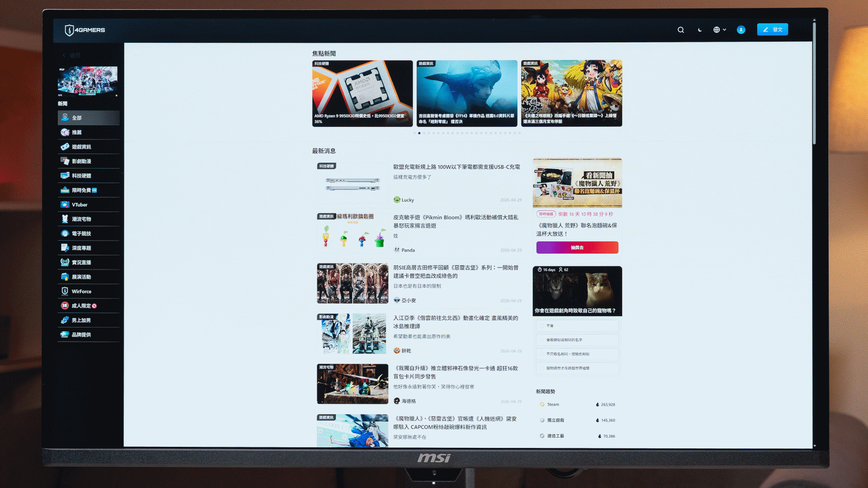This screenshot has height=488, width=868.
Task: Toggle dark mode with the moon icon
Action: 700,30
